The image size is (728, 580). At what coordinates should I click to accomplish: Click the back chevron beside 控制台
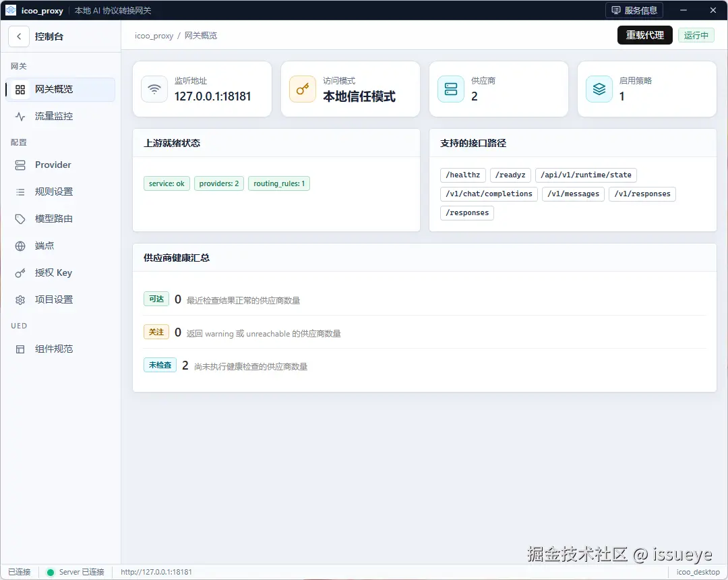[x=19, y=36]
